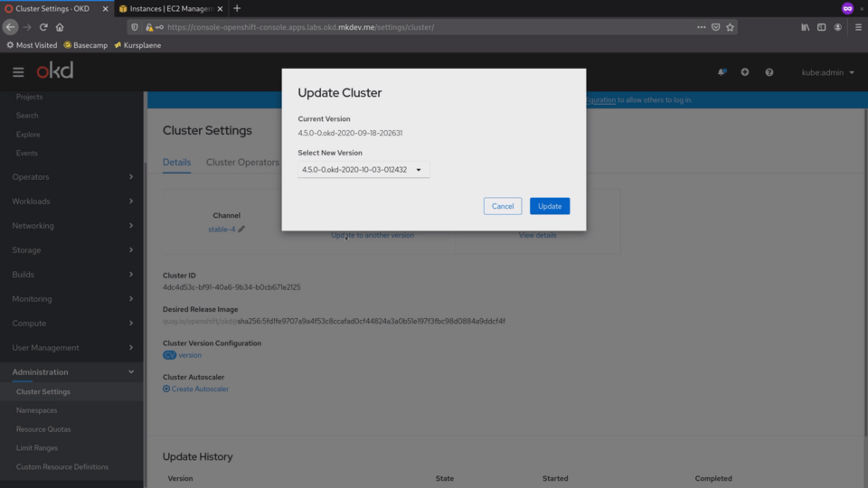The height and width of the screenshot is (488, 868).
Task: Open the Firefox account icon
Action: [x=837, y=26]
